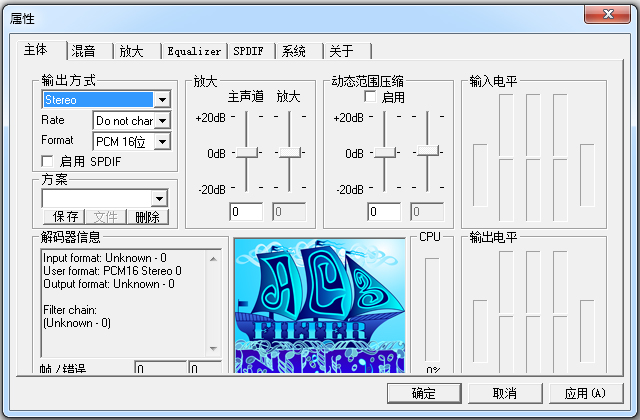Toggle 启用 under 动态范围压缩
The width and height of the screenshot is (640, 420).
pos(371,97)
